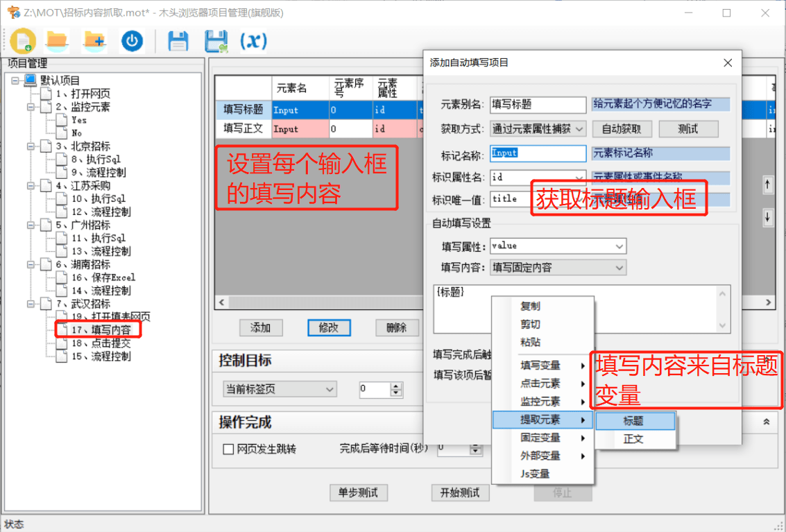Click the add folder toolbar icon

click(95, 41)
